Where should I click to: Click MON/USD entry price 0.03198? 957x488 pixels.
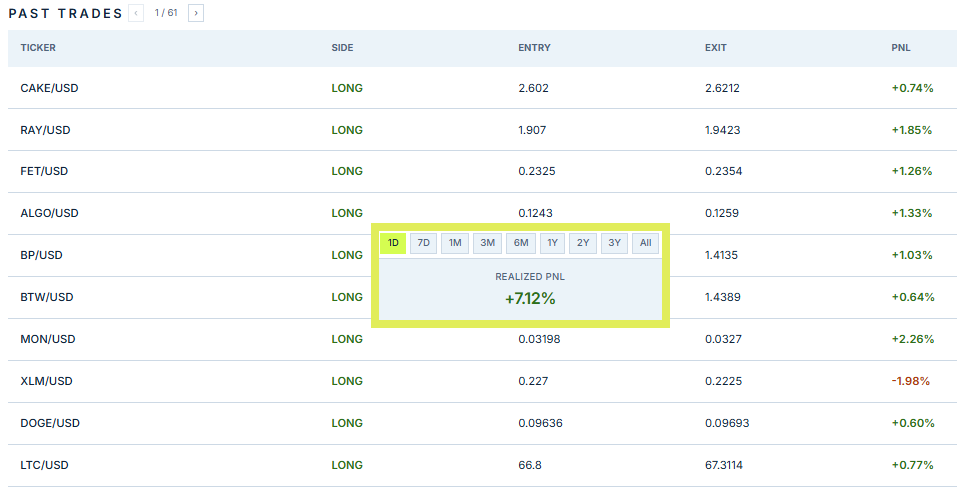tap(540, 339)
